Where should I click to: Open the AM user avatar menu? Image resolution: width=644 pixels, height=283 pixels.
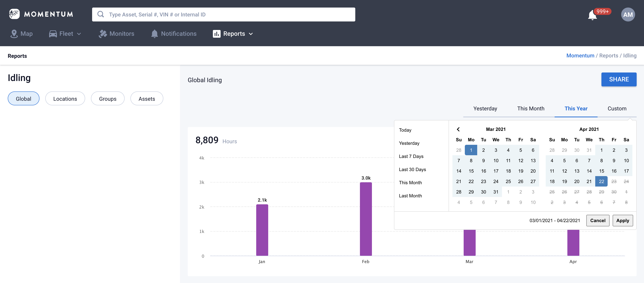tap(628, 15)
